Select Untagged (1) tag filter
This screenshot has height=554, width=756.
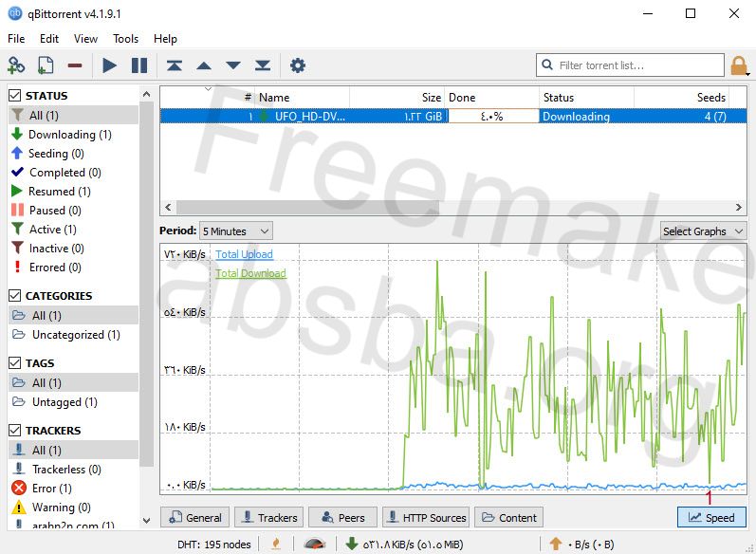click(73, 402)
